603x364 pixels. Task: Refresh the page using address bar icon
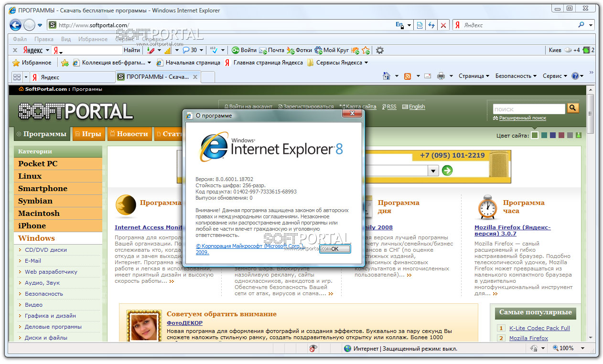(431, 25)
